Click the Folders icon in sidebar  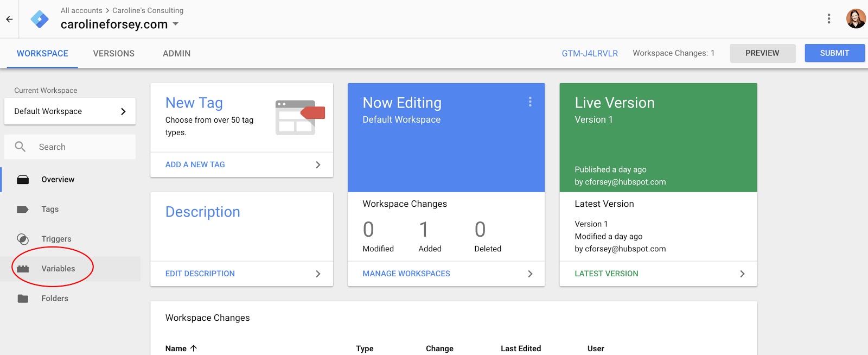23,299
